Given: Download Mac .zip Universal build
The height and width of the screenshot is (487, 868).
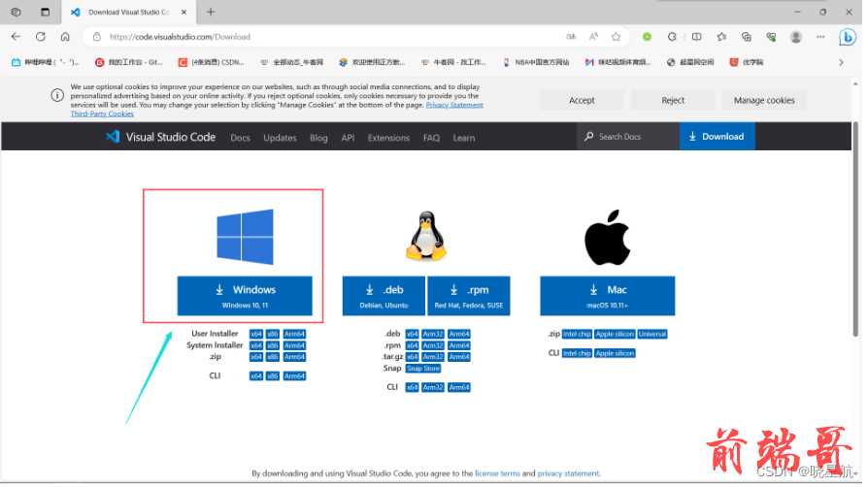Looking at the screenshot, I should coord(652,335).
